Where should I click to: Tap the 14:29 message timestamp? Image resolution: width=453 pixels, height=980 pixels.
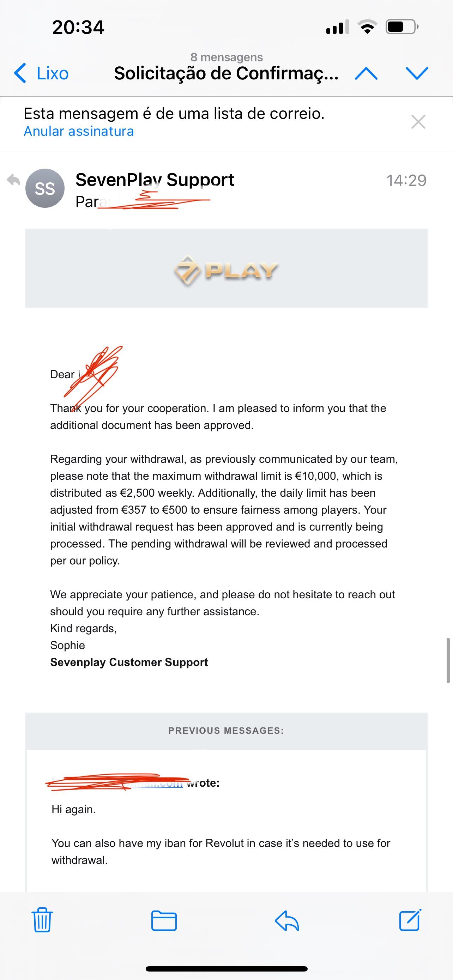tap(406, 180)
